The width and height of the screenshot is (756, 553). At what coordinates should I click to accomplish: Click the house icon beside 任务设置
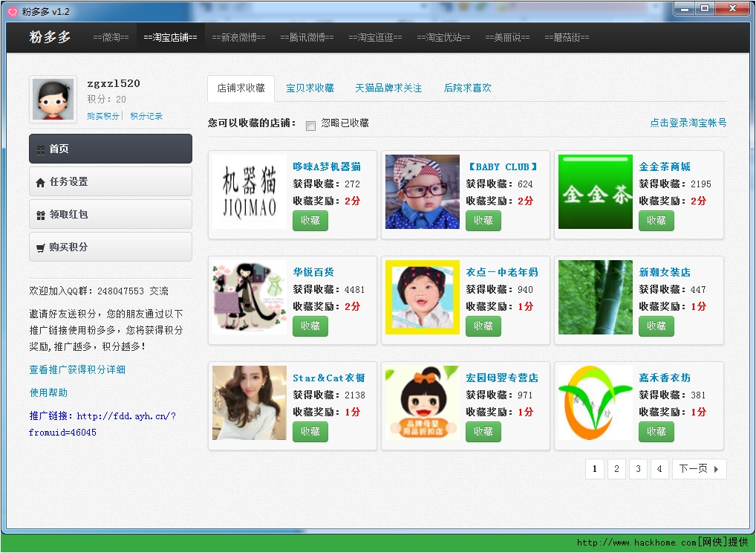click(41, 182)
